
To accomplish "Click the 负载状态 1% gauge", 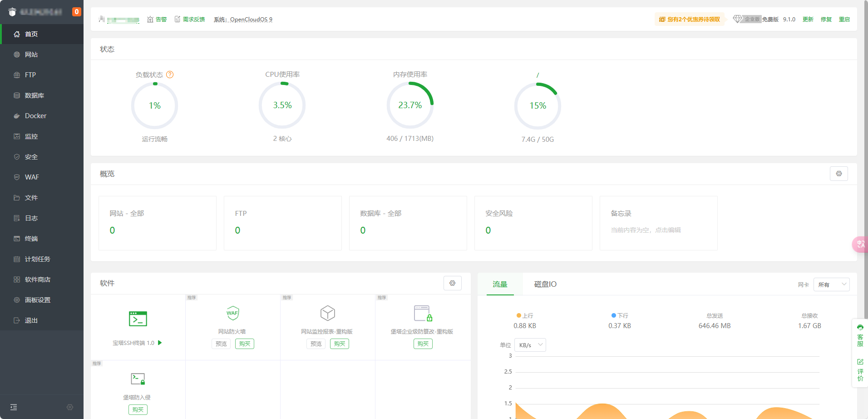I will [155, 105].
